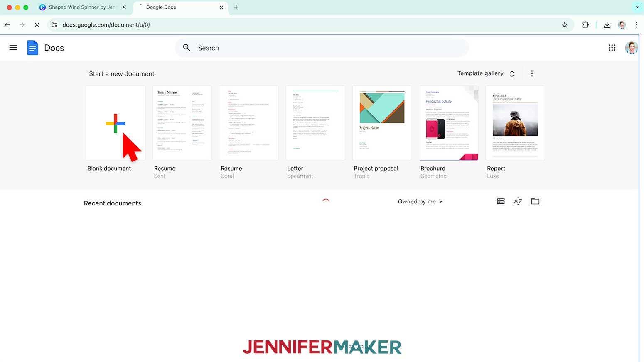644x362 pixels.
Task: Go back in browser
Action: click(7, 25)
